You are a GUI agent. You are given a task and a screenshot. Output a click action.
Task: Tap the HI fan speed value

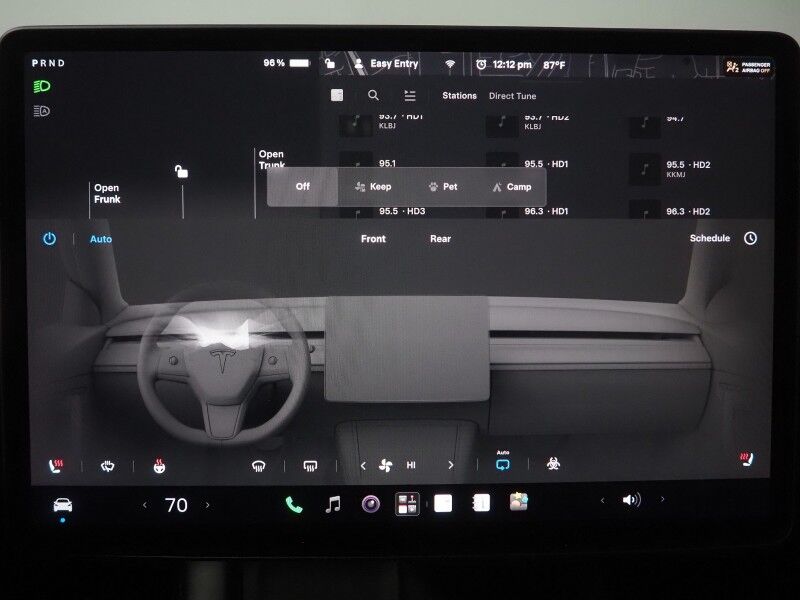(x=411, y=465)
